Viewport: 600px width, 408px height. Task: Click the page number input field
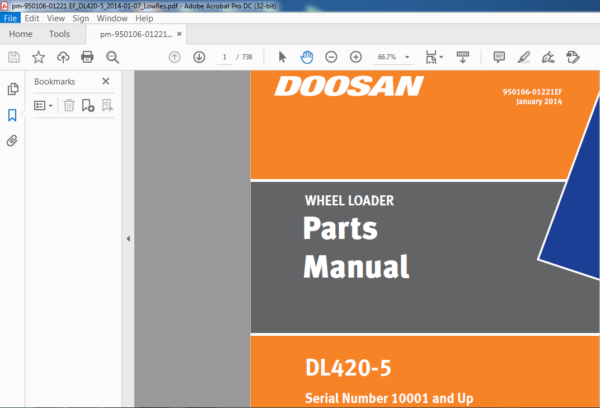point(225,57)
